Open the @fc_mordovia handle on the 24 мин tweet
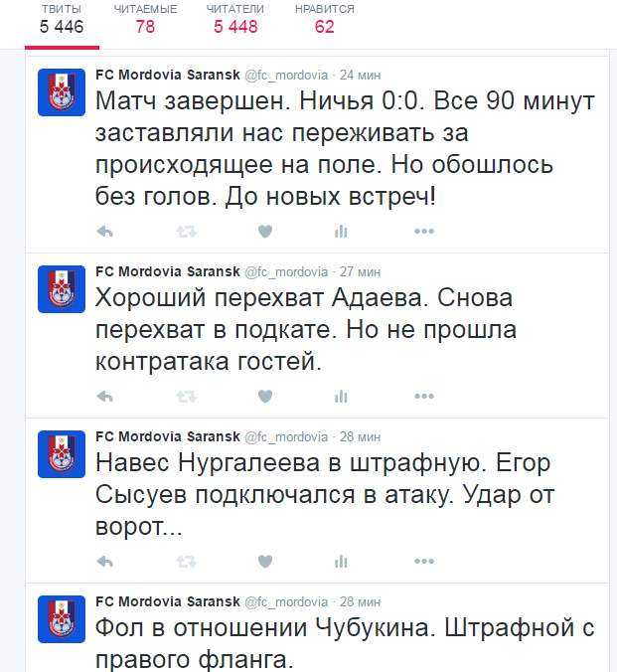617x672 pixels. tap(286, 76)
